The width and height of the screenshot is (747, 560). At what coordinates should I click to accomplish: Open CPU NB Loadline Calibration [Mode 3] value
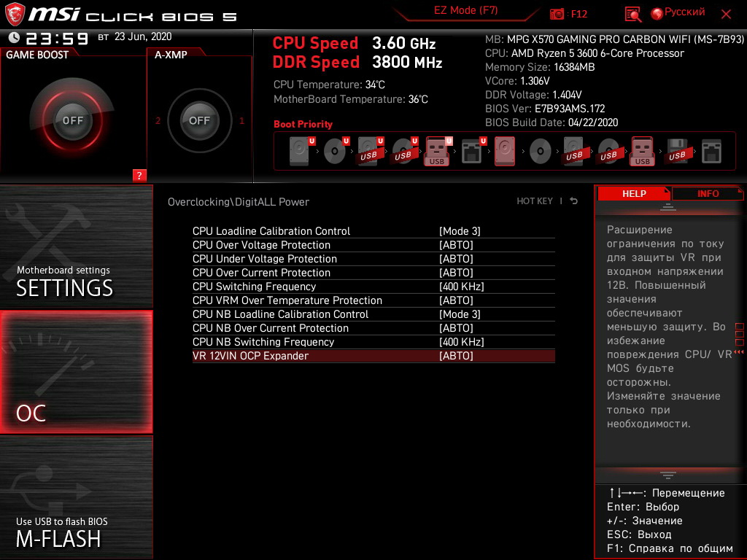coord(460,314)
